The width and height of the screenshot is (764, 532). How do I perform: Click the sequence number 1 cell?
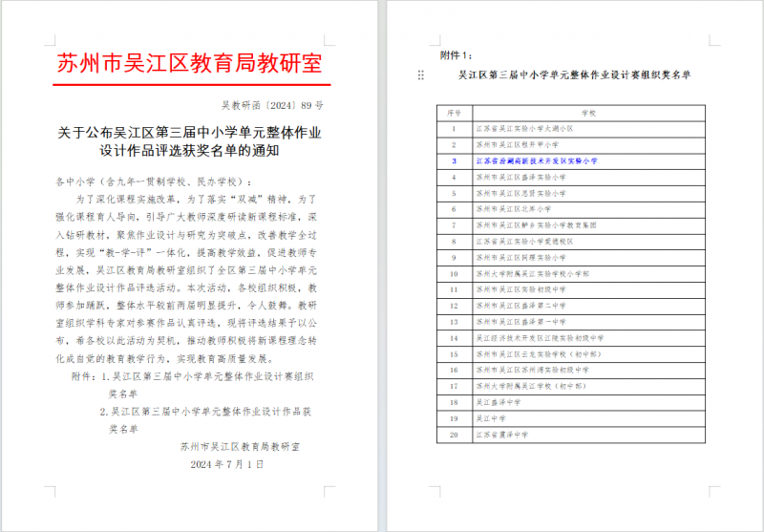455,129
